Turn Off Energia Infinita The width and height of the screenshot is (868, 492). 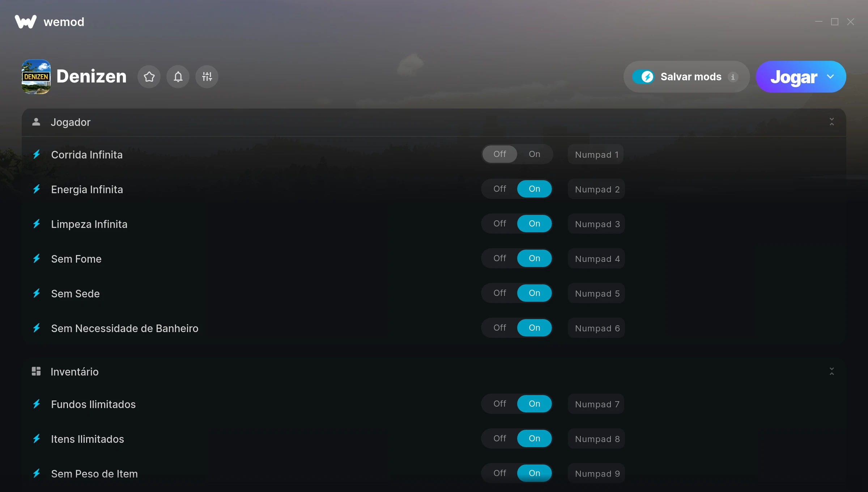tap(500, 189)
